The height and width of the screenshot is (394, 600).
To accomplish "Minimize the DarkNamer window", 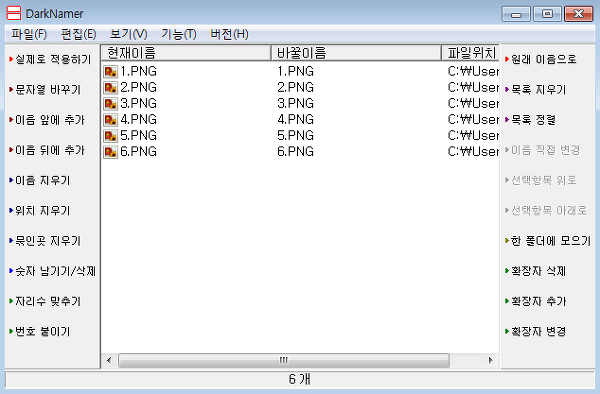I will click(516, 14).
